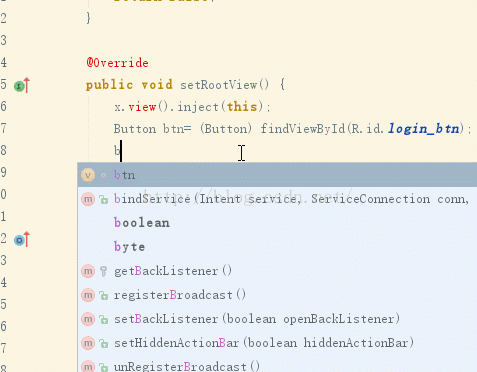Click method icon beside getBackListener()
Image resolution: width=477 pixels, height=372 pixels.
88,271
